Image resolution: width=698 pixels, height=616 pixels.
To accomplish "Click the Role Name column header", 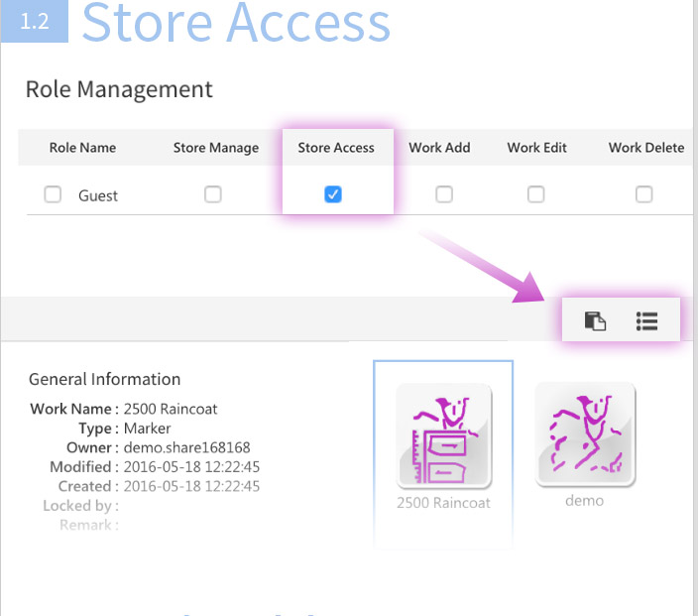I will [x=82, y=148].
